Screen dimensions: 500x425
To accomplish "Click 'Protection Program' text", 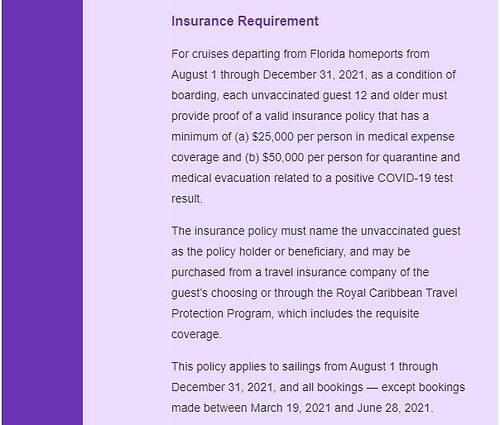I will click(221, 314).
